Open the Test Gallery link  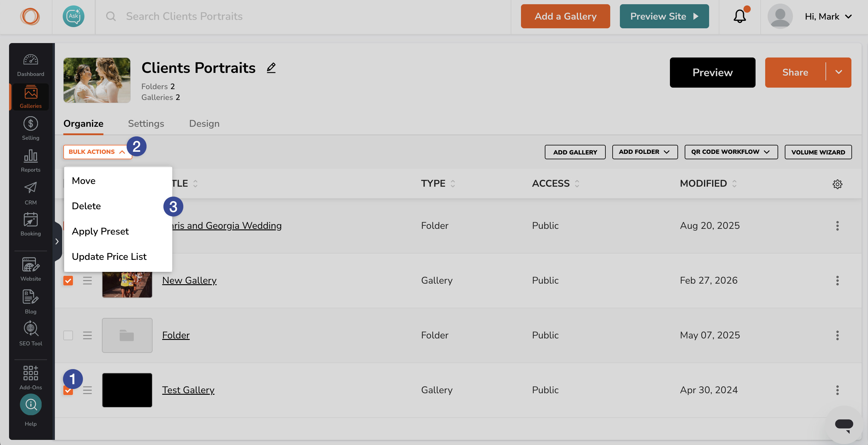[x=188, y=390]
